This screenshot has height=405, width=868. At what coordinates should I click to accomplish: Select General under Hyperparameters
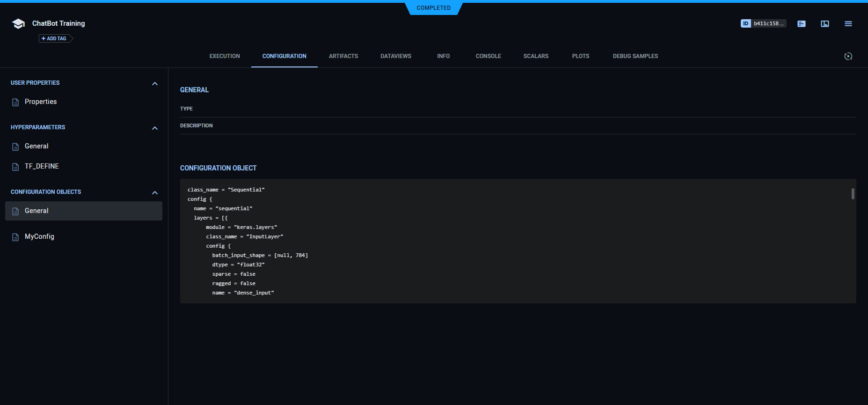pyautogui.click(x=36, y=146)
